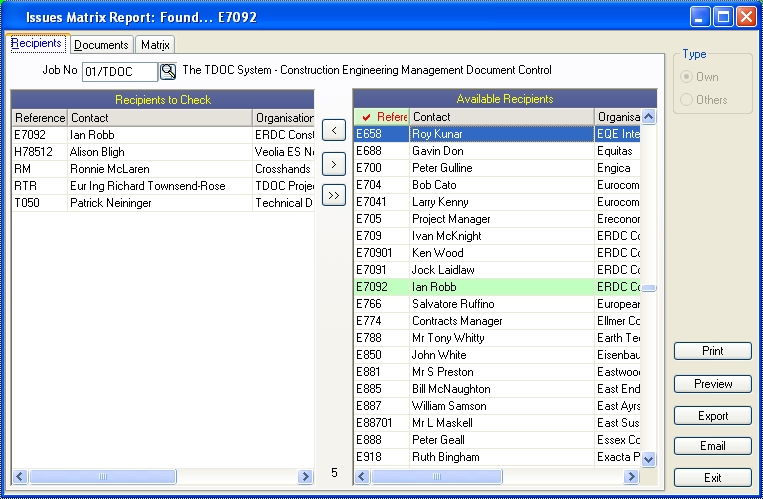Click the red check mark in the Reference header

pyautogui.click(x=366, y=117)
